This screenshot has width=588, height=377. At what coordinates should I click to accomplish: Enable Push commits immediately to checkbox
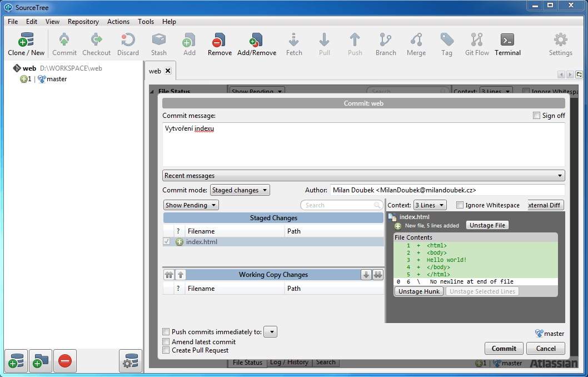tap(166, 331)
